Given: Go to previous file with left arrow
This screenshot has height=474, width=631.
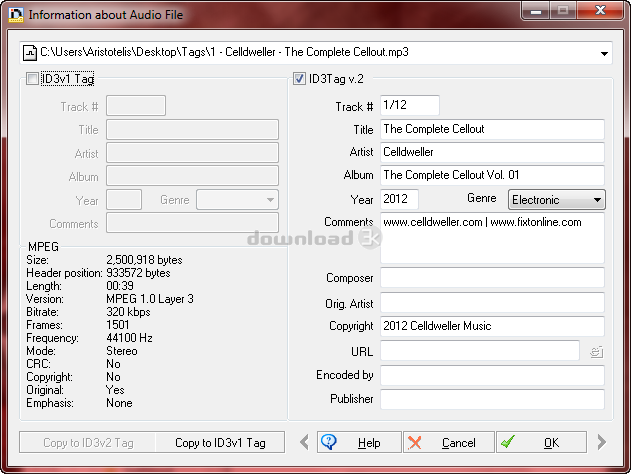Looking at the screenshot, I should click(305, 442).
